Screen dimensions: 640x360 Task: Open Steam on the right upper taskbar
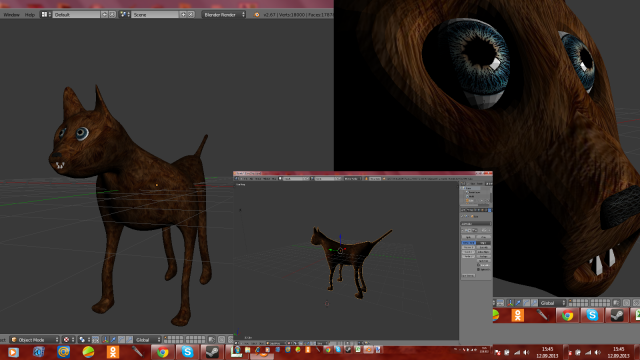coord(617,315)
